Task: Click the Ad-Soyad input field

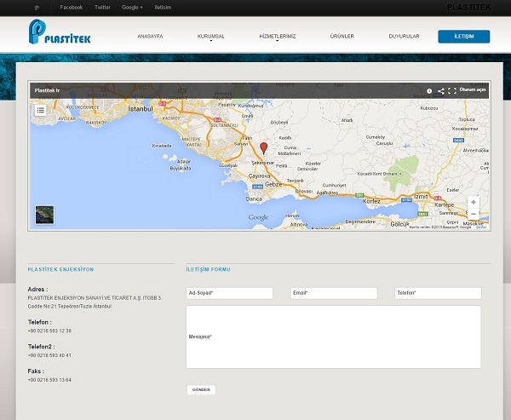Action: [x=229, y=293]
